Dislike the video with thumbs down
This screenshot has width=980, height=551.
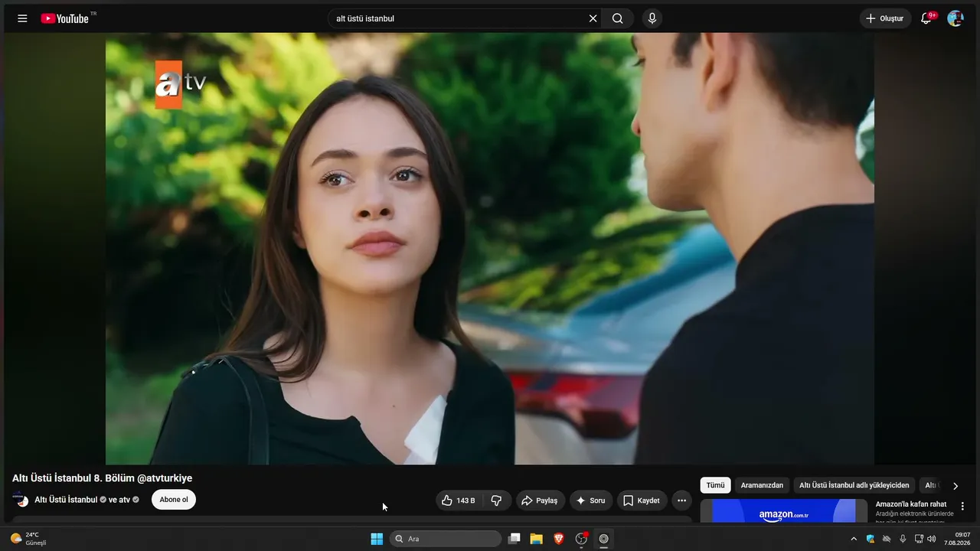(x=496, y=500)
